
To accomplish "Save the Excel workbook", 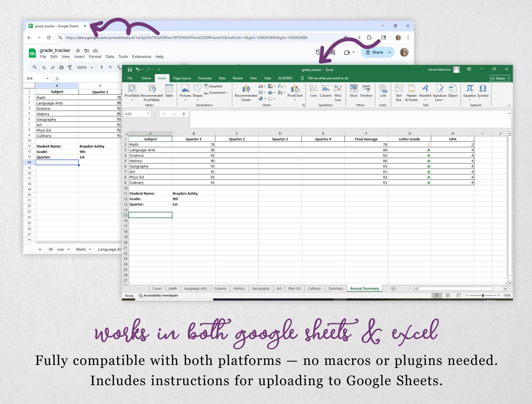I will click(x=130, y=69).
